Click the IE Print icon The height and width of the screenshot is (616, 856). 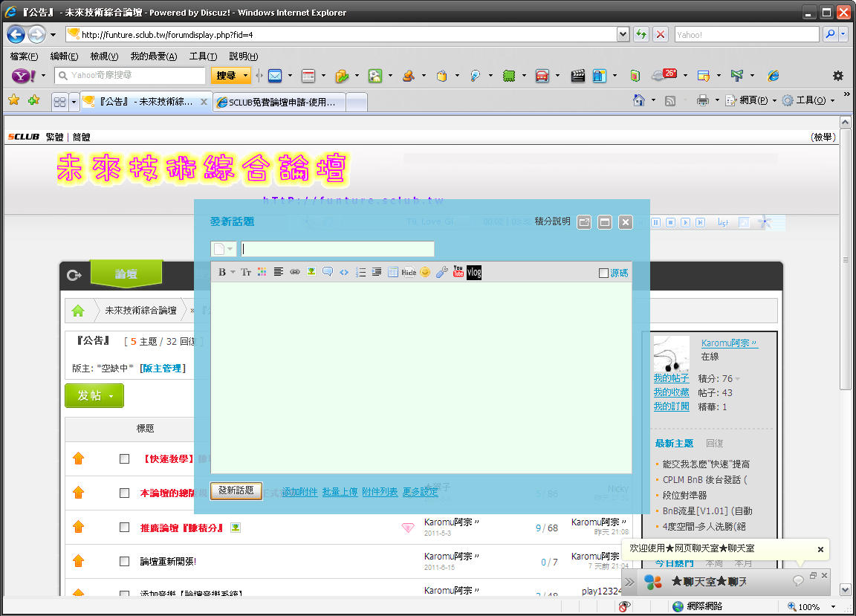(x=703, y=100)
